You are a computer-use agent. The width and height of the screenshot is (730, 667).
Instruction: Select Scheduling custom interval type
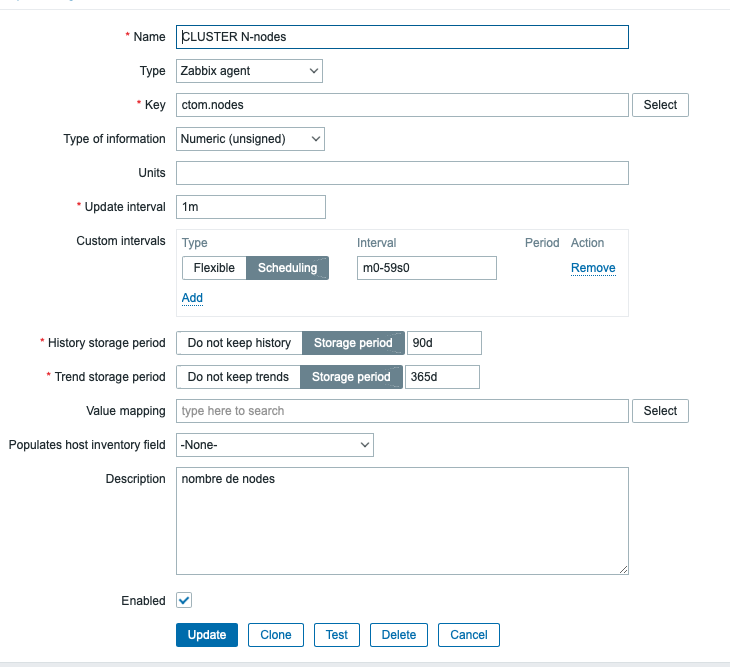pos(287,268)
